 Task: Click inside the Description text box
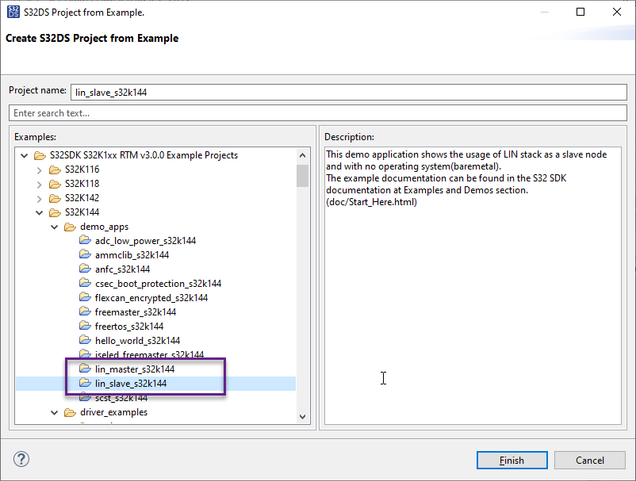pyautogui.click(x=473, y=286)
